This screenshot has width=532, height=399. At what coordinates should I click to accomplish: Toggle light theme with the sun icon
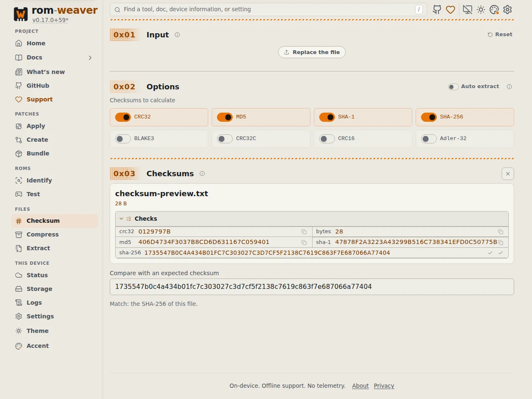(481, 10)
